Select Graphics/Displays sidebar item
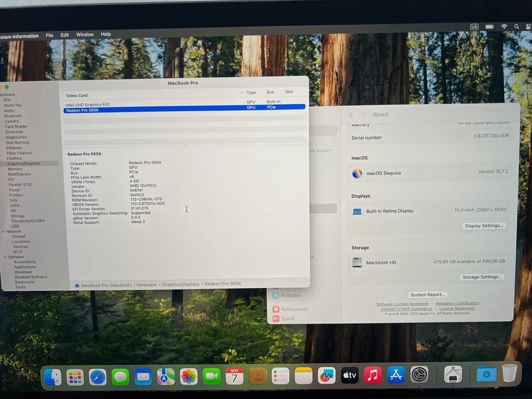Screen dimensions: 532x399 [x=23, y=164]
